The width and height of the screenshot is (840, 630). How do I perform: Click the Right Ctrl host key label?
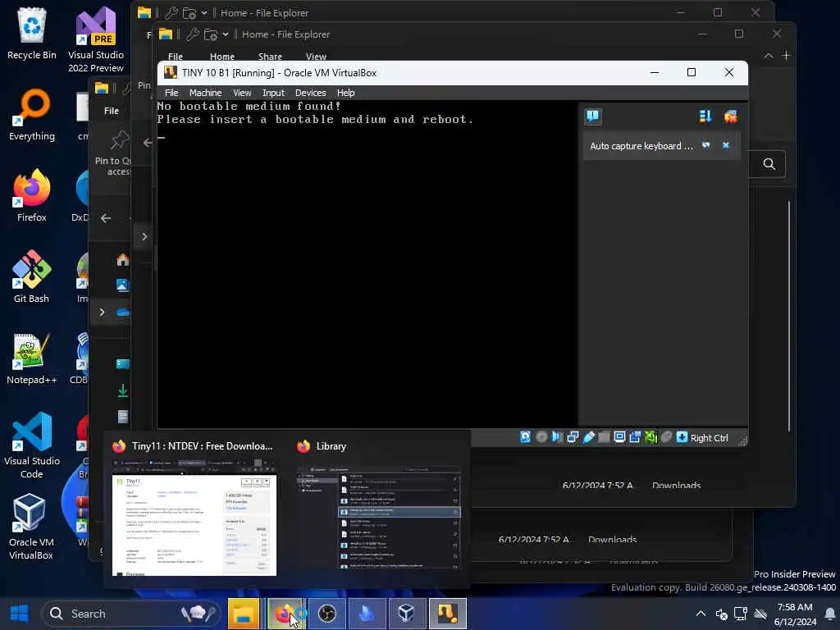(x=709, y=438)
